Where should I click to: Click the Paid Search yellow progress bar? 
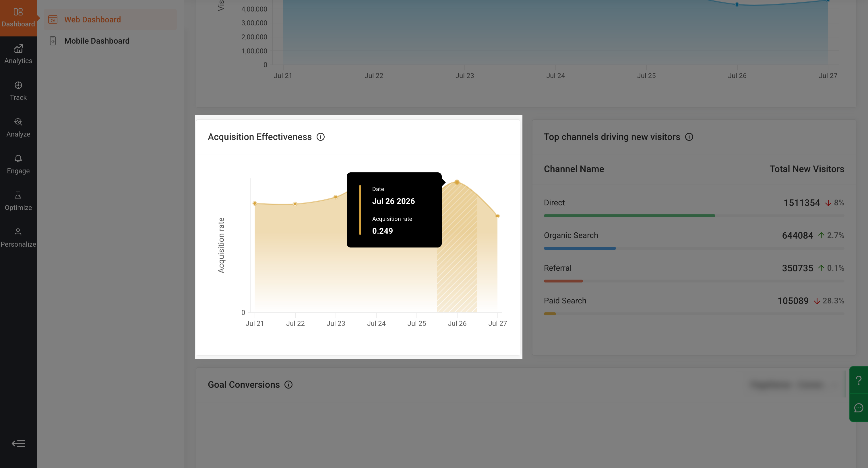pyautogui.click(x=550, y=313)
